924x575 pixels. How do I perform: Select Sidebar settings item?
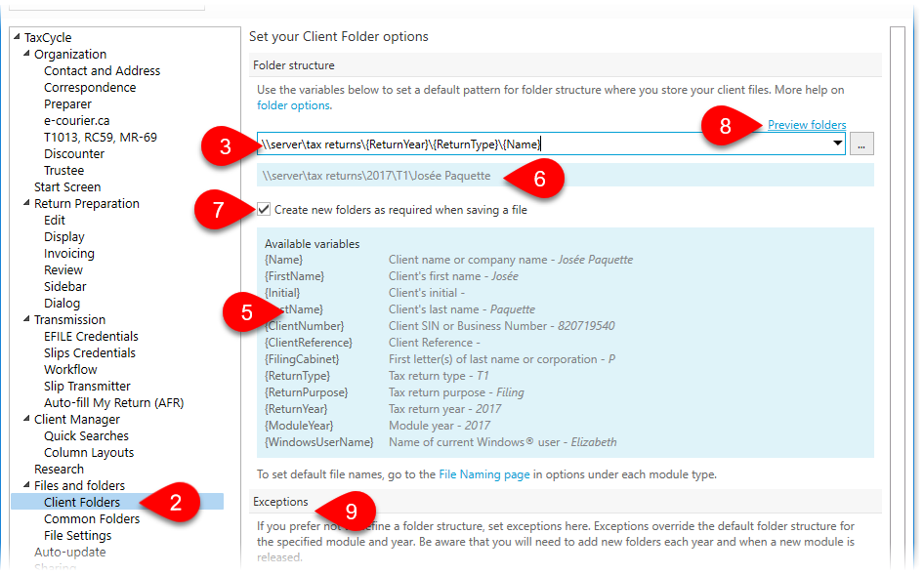click(x=64, y=286)
